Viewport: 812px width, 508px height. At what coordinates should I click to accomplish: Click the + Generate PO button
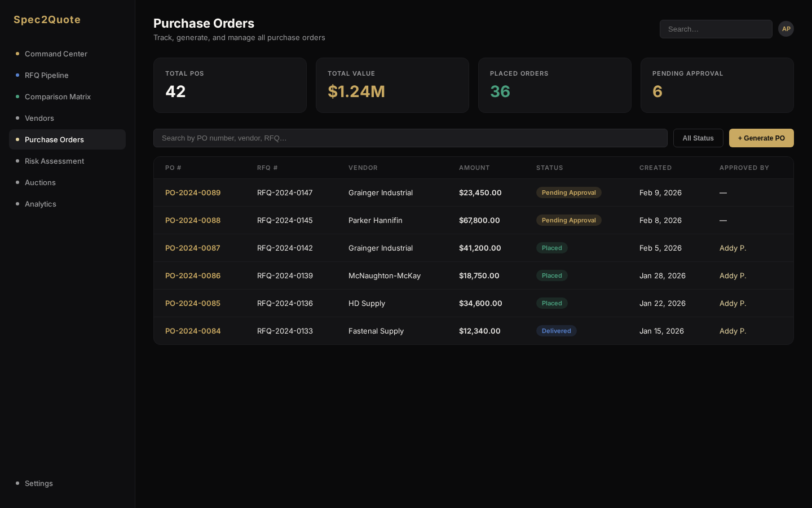[x=761, y=138]
